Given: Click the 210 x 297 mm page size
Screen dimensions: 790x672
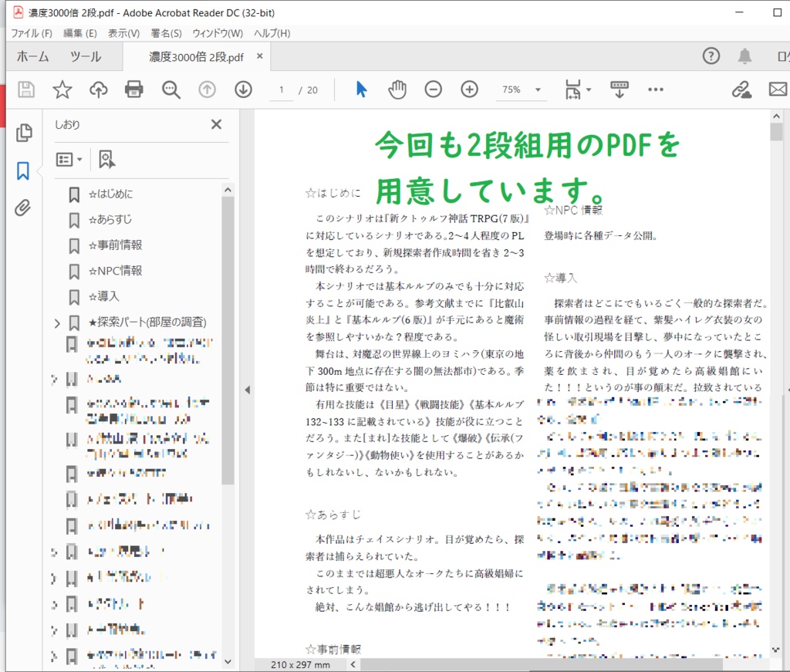Looking at the screenshot, I should coord(300,665).
